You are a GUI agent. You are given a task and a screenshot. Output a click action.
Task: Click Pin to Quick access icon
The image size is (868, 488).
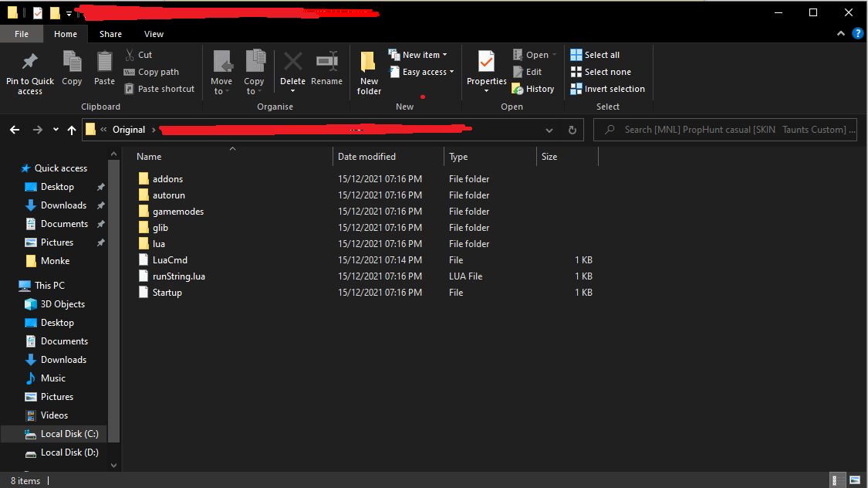pos(30,62)
